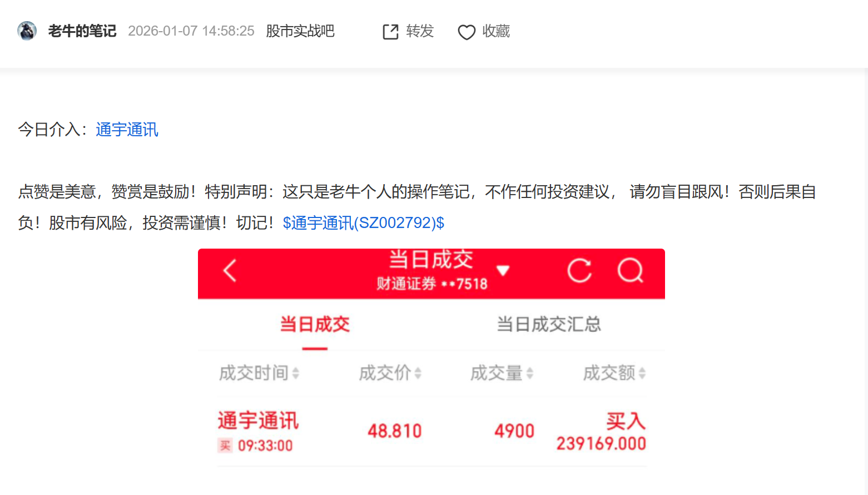Screen dimensions: 868x495
Task: Open 股市实战吧 forum link
Action: (x=300, y=31)
